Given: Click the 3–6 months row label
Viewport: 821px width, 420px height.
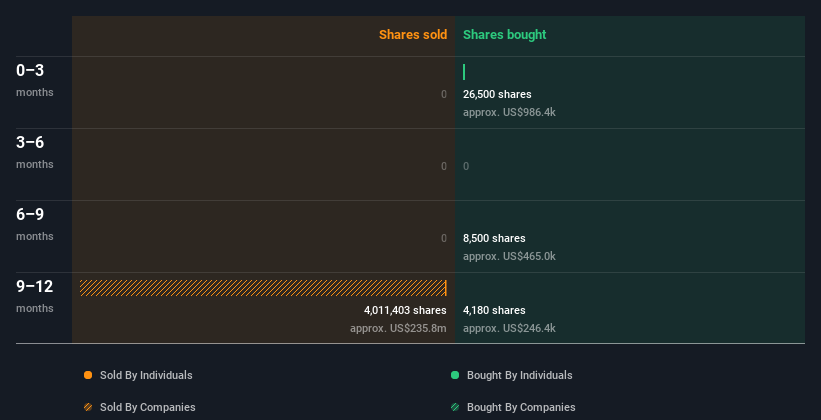Looking at the screenshot, I should [35, 152].
